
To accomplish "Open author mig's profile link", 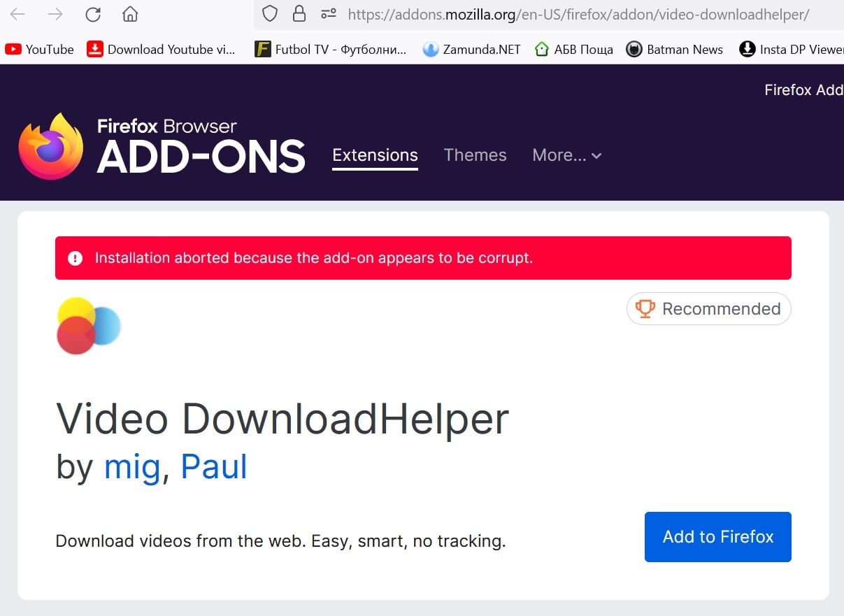I will 131,466.
